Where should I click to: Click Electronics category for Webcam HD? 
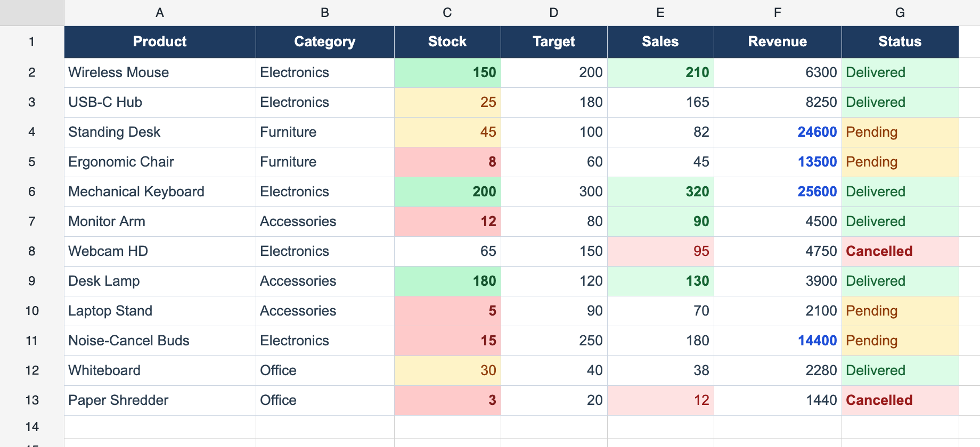pos(325,251)
